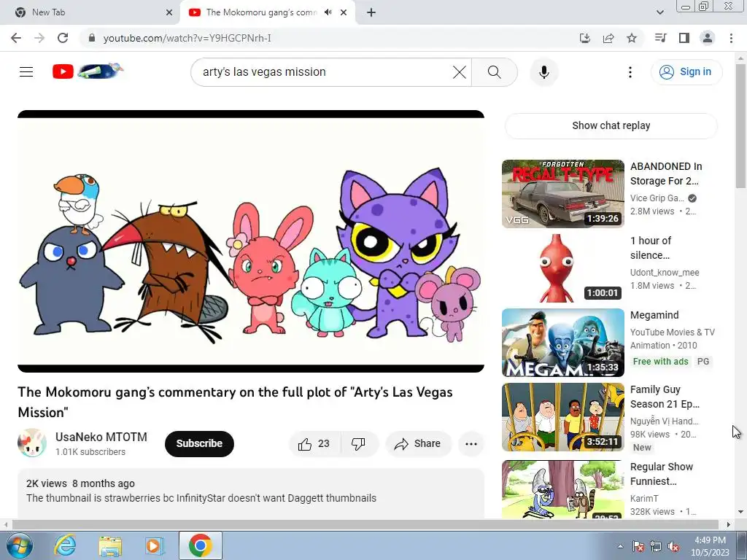Open Windows Media Player from taskbar
Image resolution: width=747 pixels, height=560 pixels.
point(155,545)
